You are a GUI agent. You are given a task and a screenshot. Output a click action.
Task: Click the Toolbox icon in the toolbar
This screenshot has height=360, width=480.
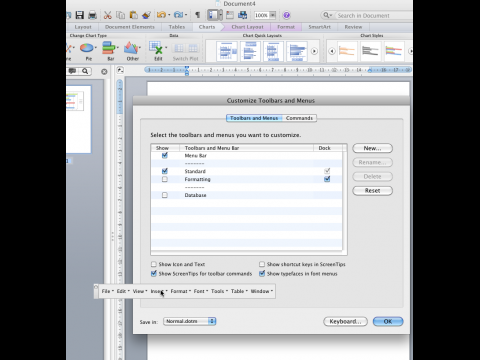[x=230, y=15]
